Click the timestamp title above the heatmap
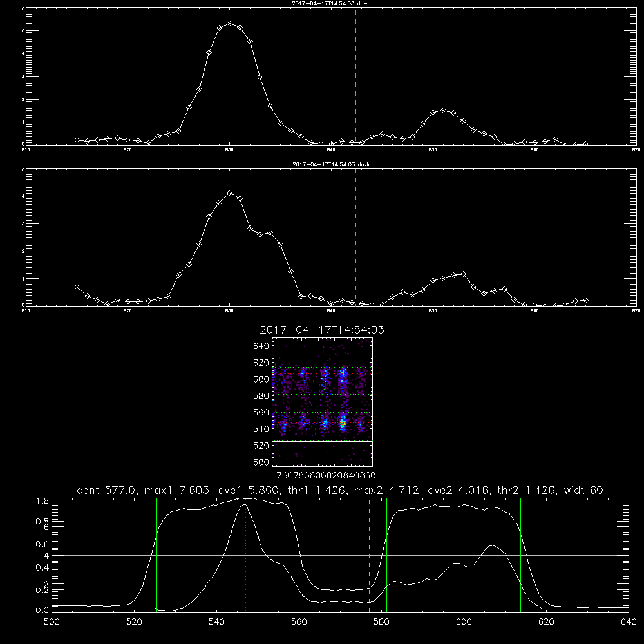 [x=322, y=330]
